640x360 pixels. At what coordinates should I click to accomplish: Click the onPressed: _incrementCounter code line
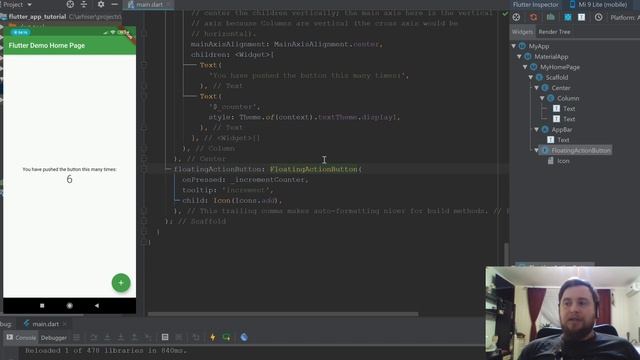point(245,180)
